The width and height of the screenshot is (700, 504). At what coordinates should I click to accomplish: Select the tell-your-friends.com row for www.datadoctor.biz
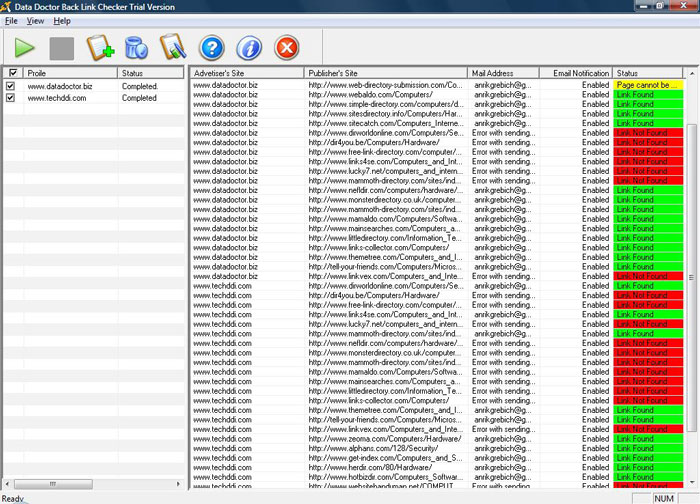tap(437, 267)
